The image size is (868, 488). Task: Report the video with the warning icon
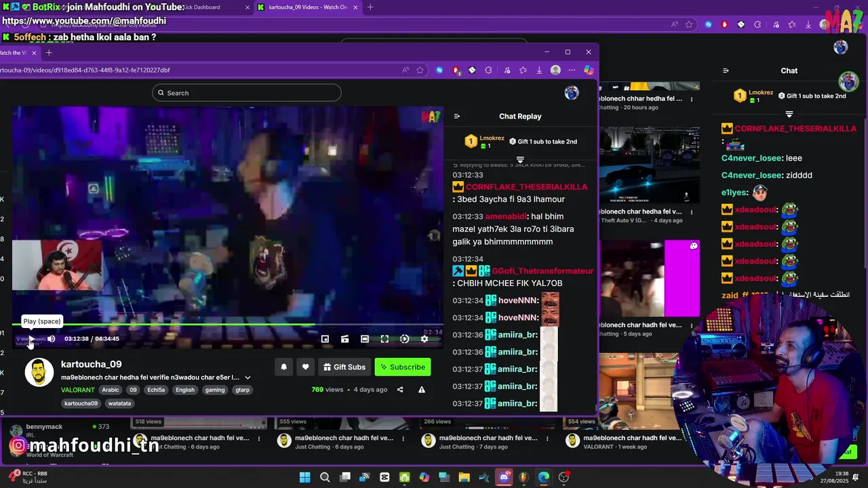tap(422, 390)
